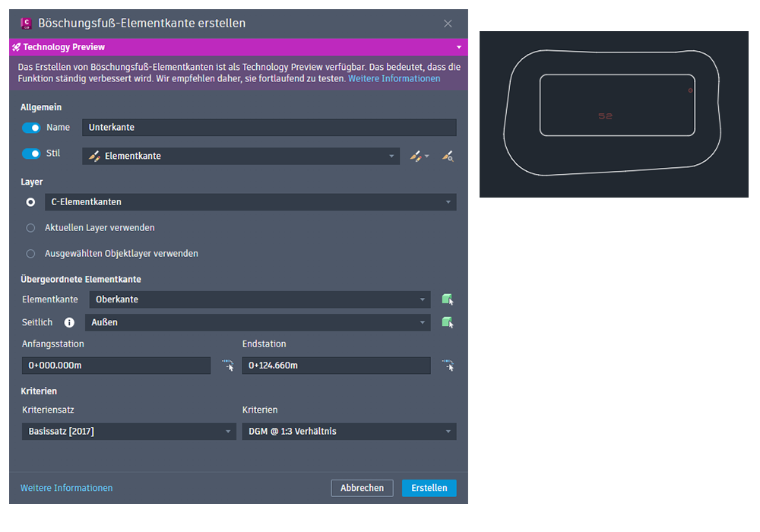Click the Technology Preview rocket icon
Image resolution: width=760 pixels, height=532 pixels.
(x=16, y=47)
